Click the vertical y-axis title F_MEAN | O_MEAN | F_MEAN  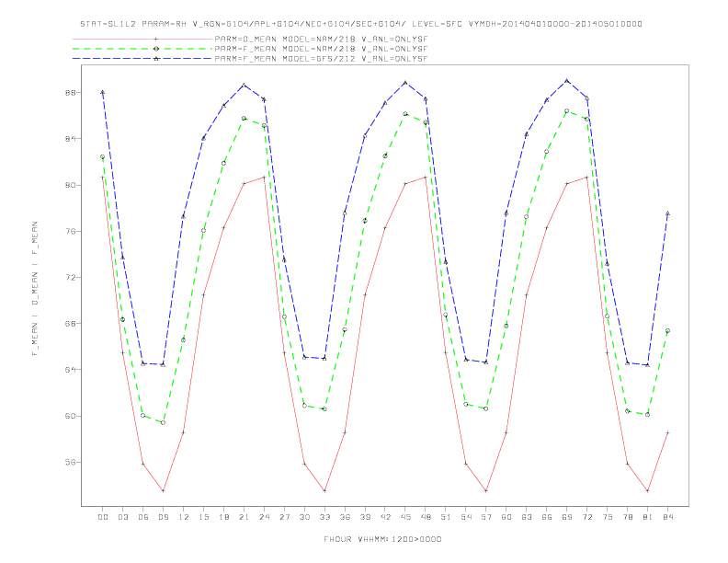pyautogui.click(x=35, y=289)
